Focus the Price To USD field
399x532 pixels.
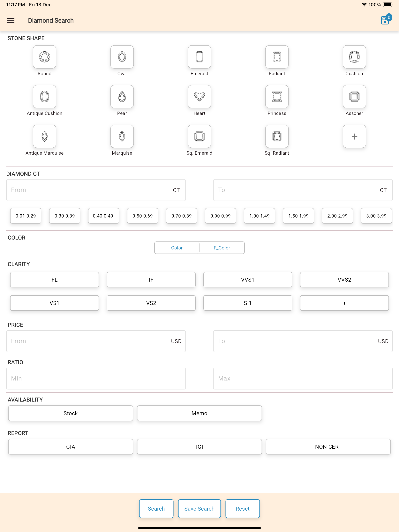coord(303,341)
